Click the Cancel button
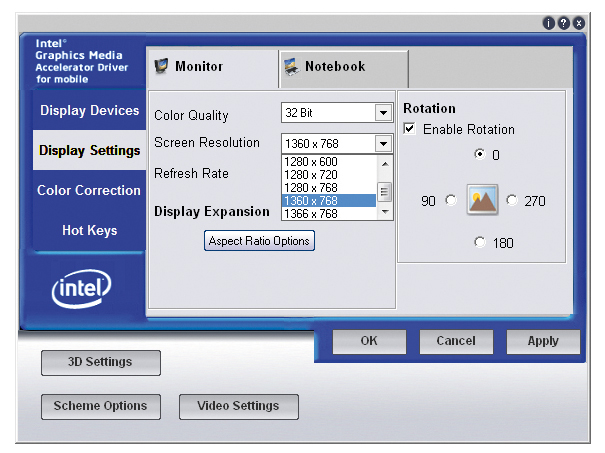The width and height of the screenshot is (605, 453). point(456,341)
